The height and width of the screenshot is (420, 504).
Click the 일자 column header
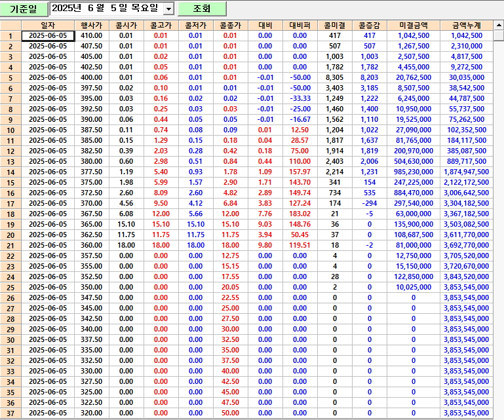[x=48, y=25]
